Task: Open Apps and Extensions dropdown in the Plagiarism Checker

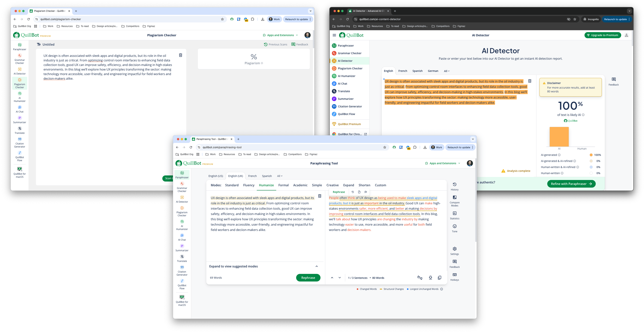Action: click(280, 35)
